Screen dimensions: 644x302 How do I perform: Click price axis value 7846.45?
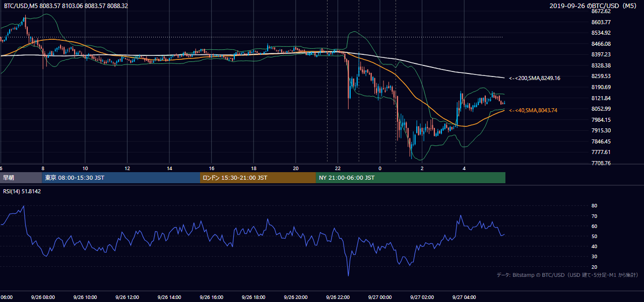pos(601,141)
